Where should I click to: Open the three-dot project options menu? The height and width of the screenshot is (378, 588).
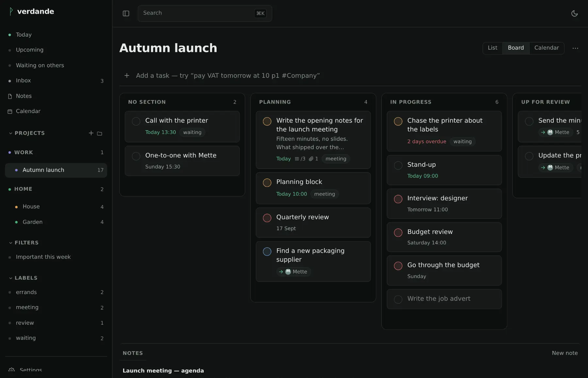pos(575,48)
